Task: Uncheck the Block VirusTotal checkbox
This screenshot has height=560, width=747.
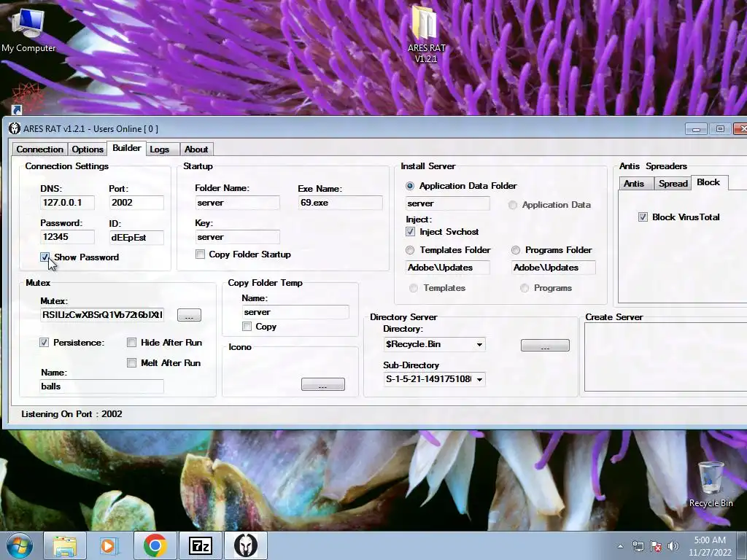Action: coord(643,217)
